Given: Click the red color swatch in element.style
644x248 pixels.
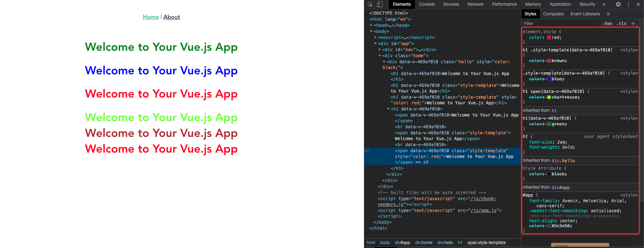Looking at the screenshot, I should 549,38.
